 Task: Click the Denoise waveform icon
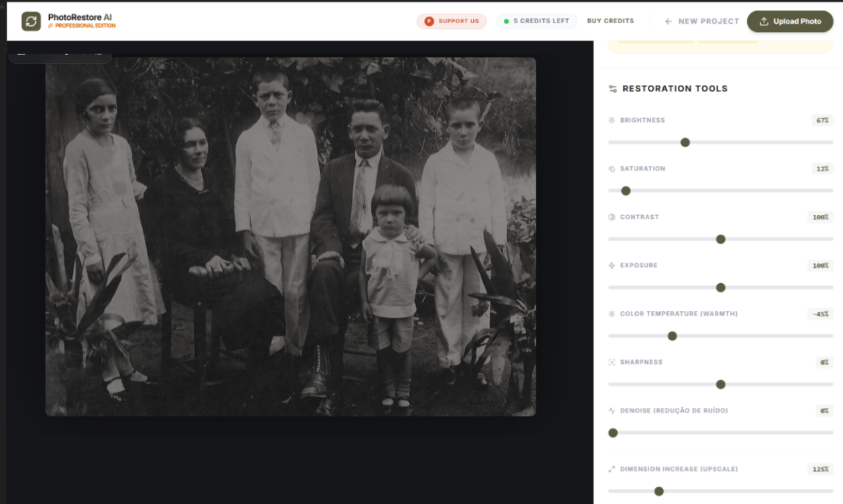612,410
